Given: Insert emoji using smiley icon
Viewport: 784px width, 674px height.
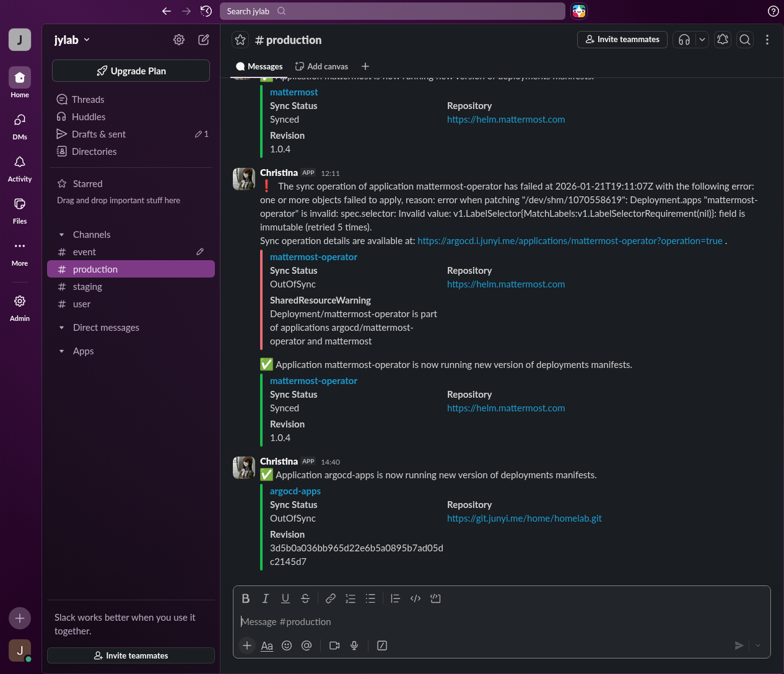Looking at the screenshot, I should (287, 646).
